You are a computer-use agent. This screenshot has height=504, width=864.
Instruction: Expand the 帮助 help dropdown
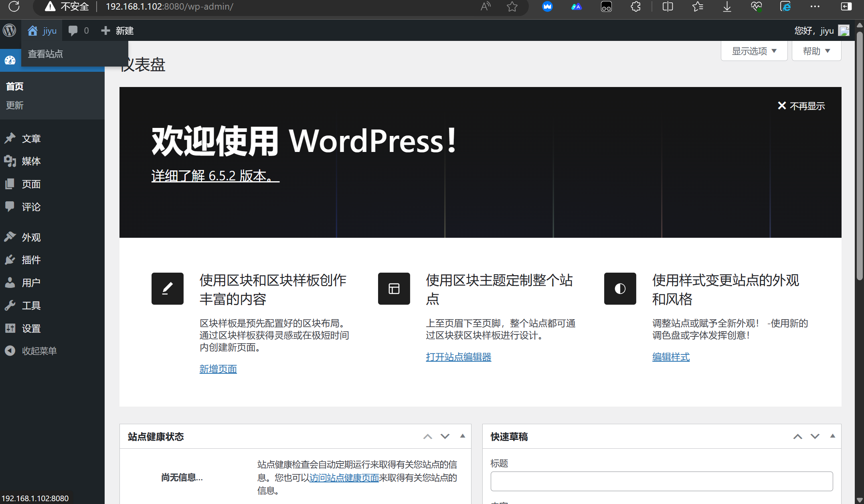[816, 51]
